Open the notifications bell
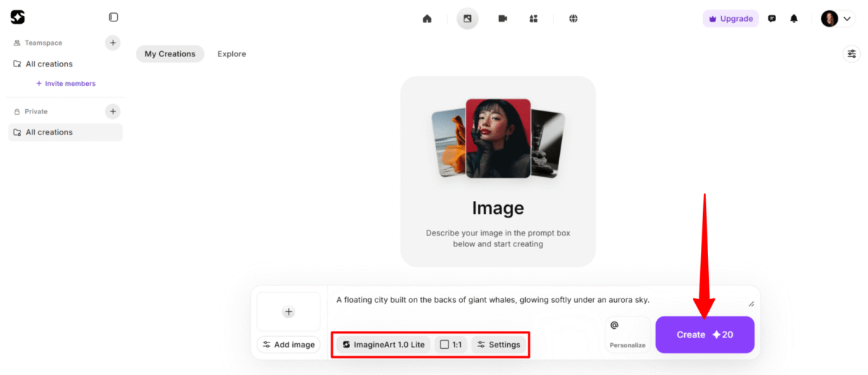868x375 pixels. tap(794, 19)
